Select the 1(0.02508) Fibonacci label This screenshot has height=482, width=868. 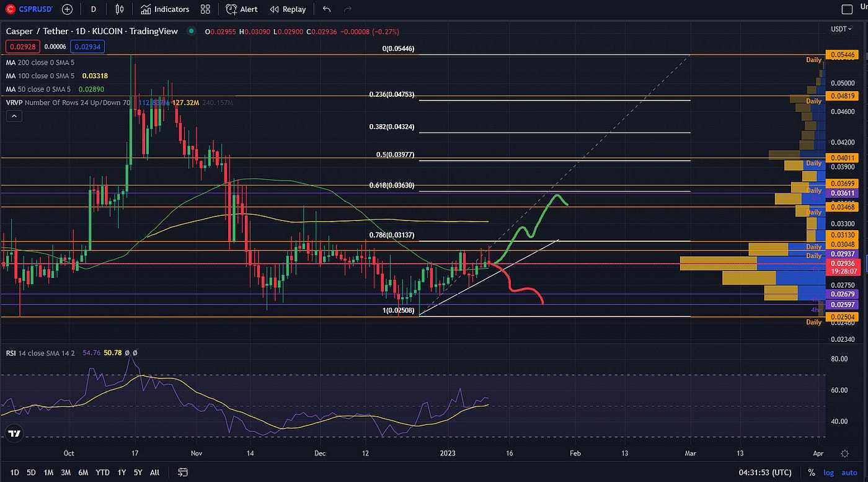pyautogui.click(x=398, y=310)
